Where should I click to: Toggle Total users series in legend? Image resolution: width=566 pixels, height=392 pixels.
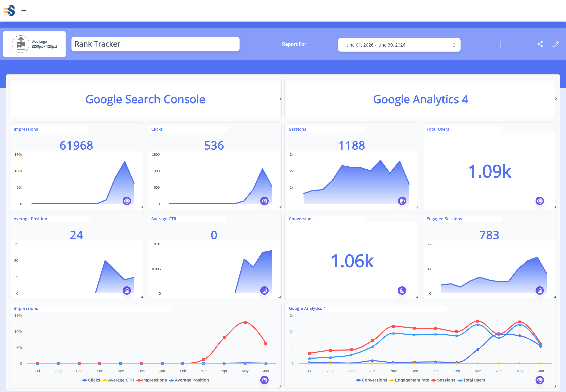[471, 380]
